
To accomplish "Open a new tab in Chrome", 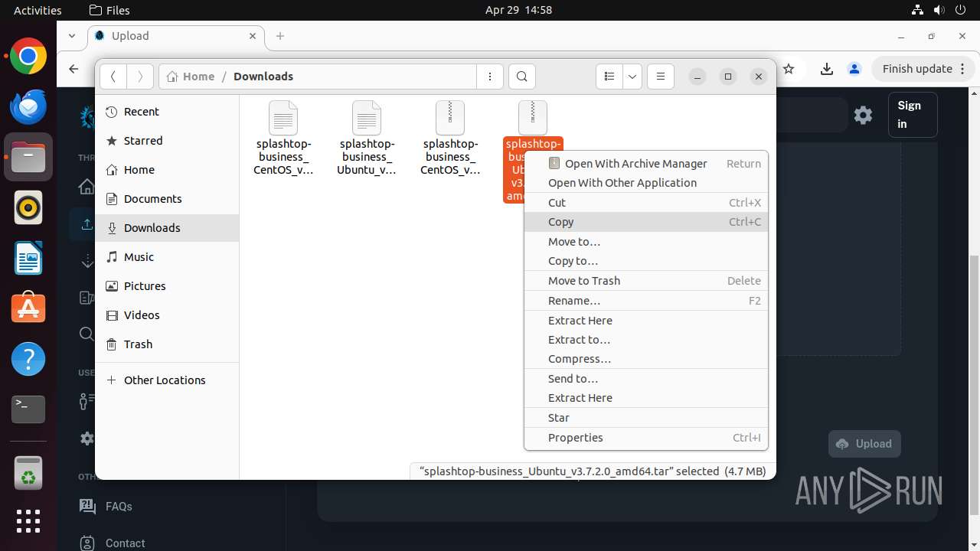I will coord(280,36).
